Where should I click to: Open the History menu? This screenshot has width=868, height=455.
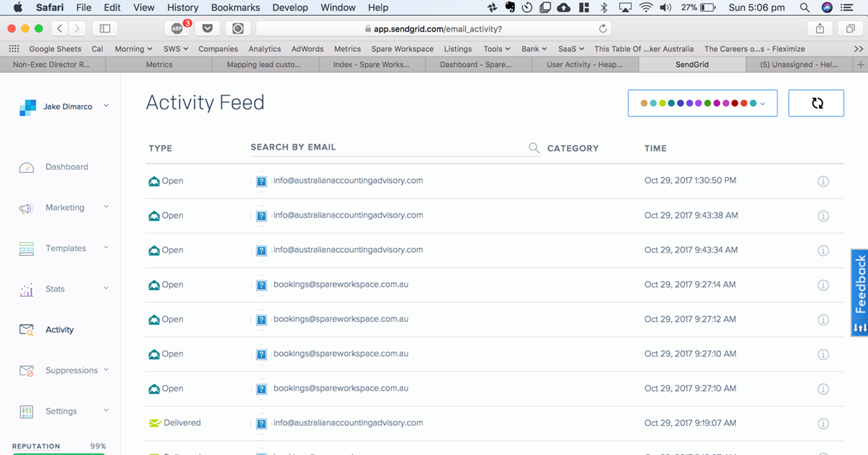point(182,8)
